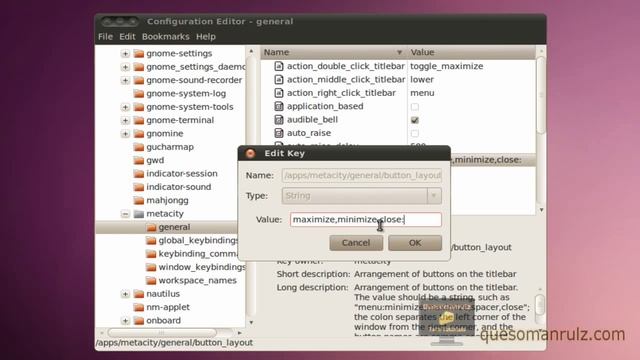
Task: Click the key list vertical scrollbar thumb
Action: (541, 95)
